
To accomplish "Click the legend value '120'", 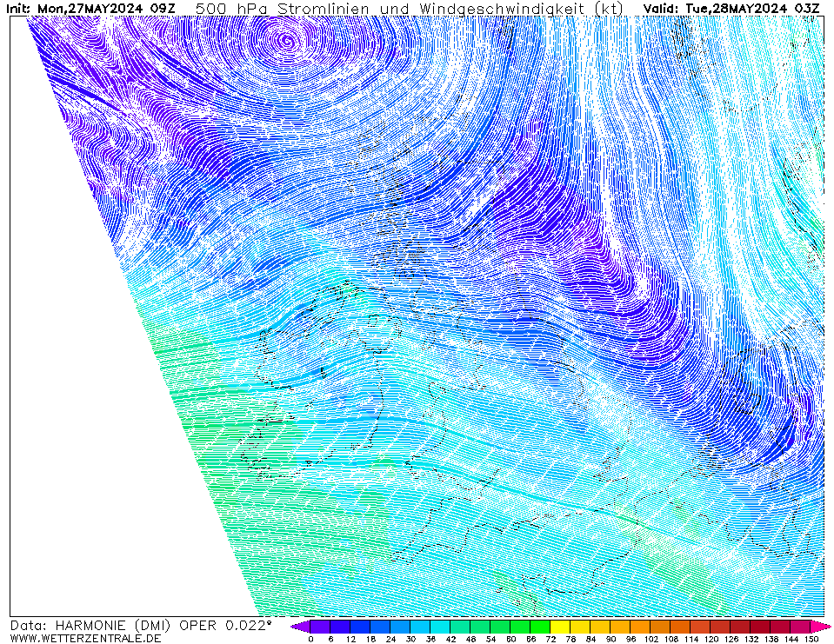I will (711, 639).
